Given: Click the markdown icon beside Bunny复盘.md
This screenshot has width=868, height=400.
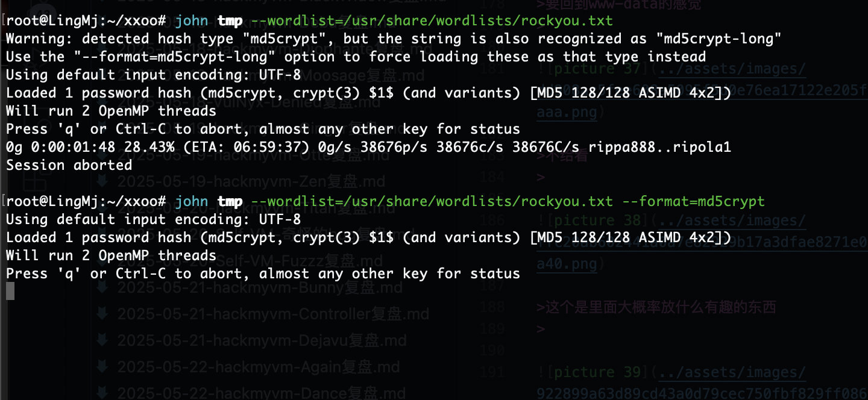Looking at the screenshot, I should click(103, 287).
